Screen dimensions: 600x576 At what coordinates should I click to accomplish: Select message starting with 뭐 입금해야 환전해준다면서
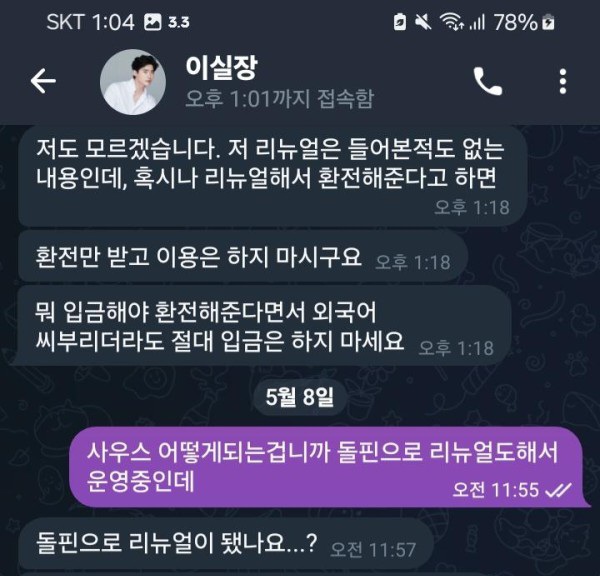[x=264, y=326]
